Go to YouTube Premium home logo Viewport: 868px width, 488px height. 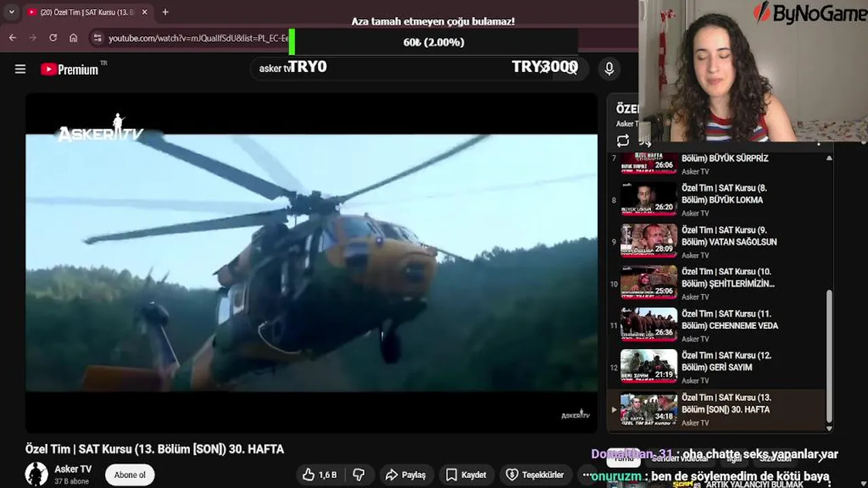[x=70, y=69]
